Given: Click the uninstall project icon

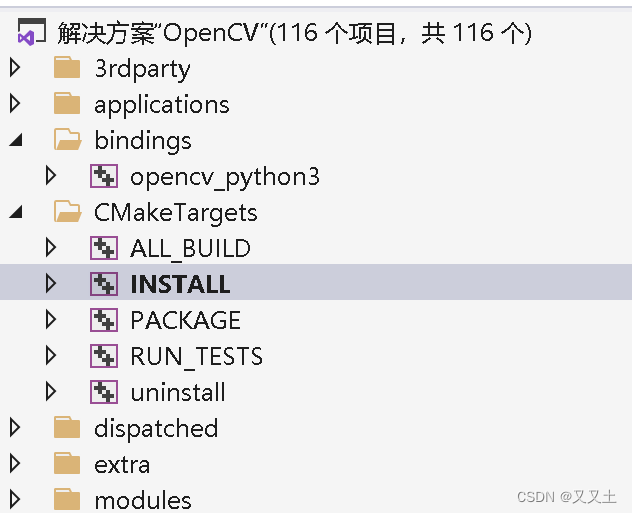Looking at the screenshot, I should (104, 392).
